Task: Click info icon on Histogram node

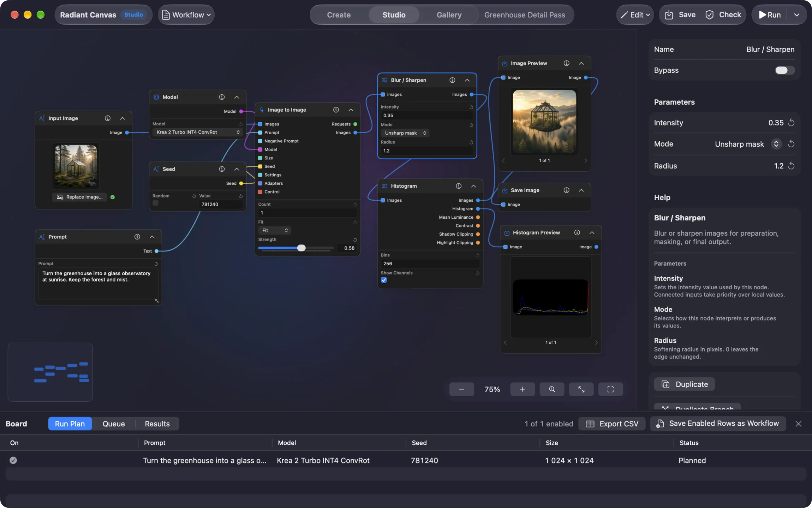Action: [x=459, y=186]
